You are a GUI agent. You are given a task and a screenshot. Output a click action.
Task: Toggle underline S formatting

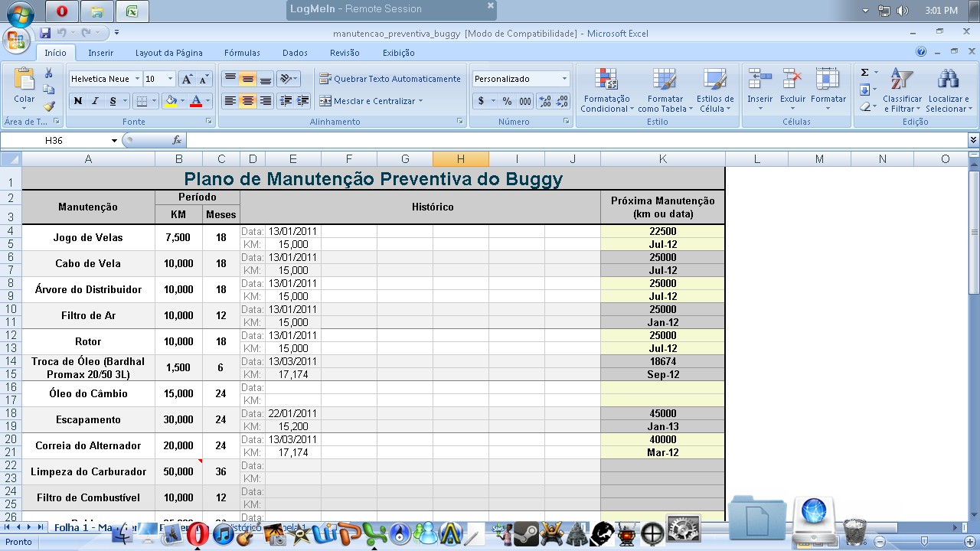113,101
